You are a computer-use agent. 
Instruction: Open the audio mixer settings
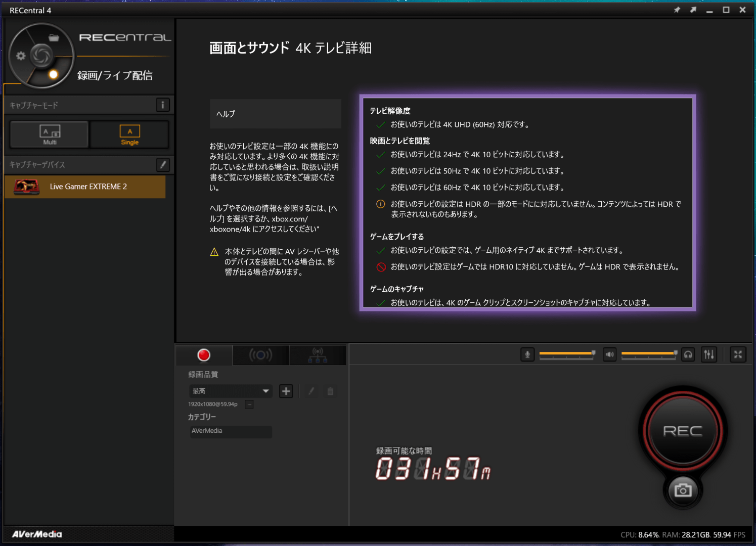pos(709,354)
